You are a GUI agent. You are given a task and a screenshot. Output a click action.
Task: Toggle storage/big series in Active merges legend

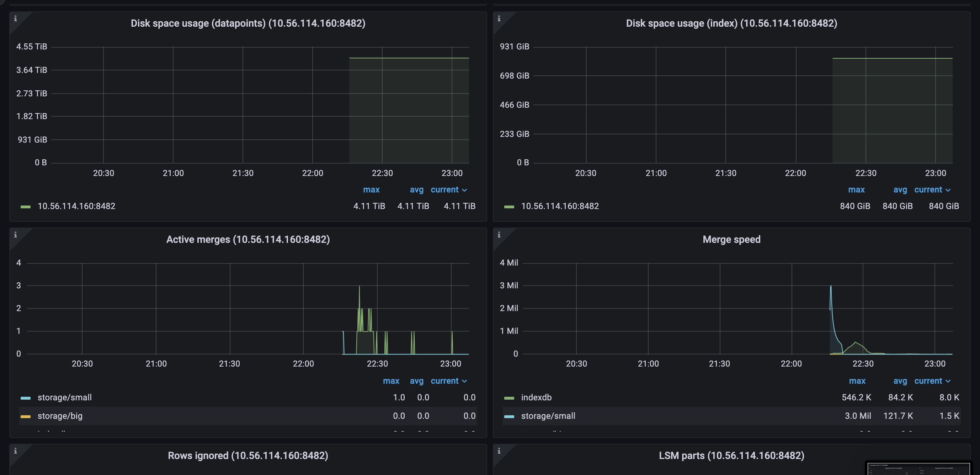coord(60,416)
